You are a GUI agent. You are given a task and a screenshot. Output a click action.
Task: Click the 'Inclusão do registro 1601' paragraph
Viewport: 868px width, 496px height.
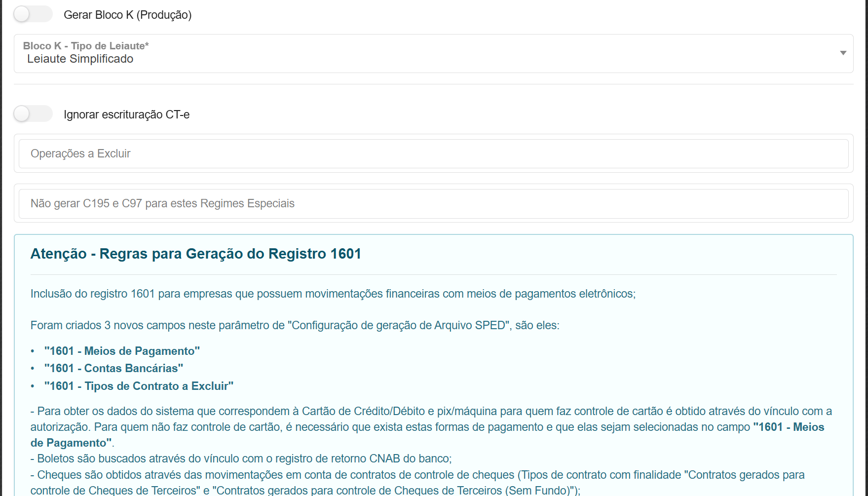point(333,294)
